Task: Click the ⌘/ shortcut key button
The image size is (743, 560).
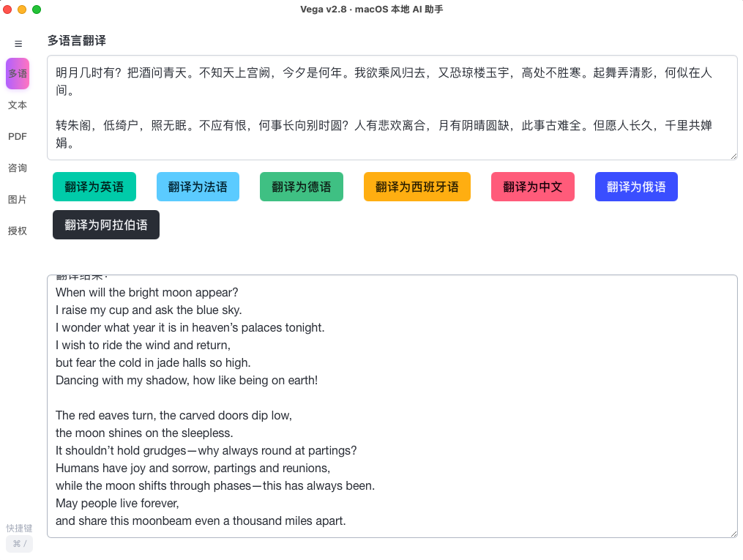Action: [x=19, y=544]
